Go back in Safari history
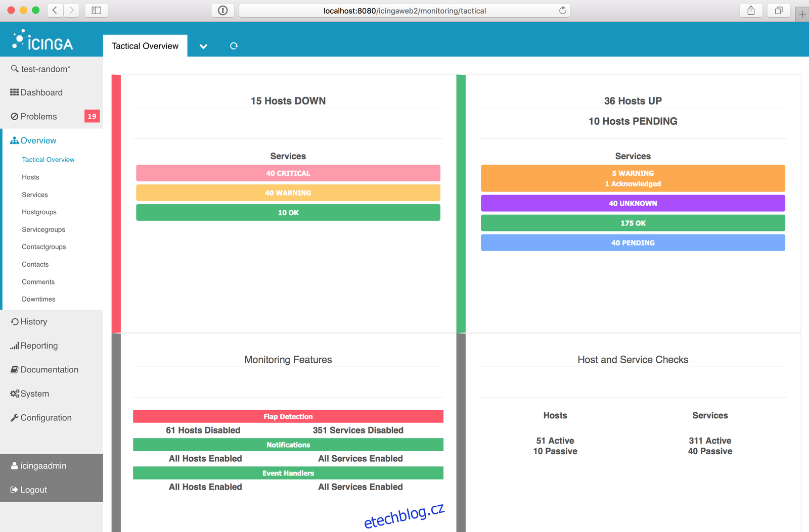The height and width of the screenshot is (532, 809). pos(55,10)
